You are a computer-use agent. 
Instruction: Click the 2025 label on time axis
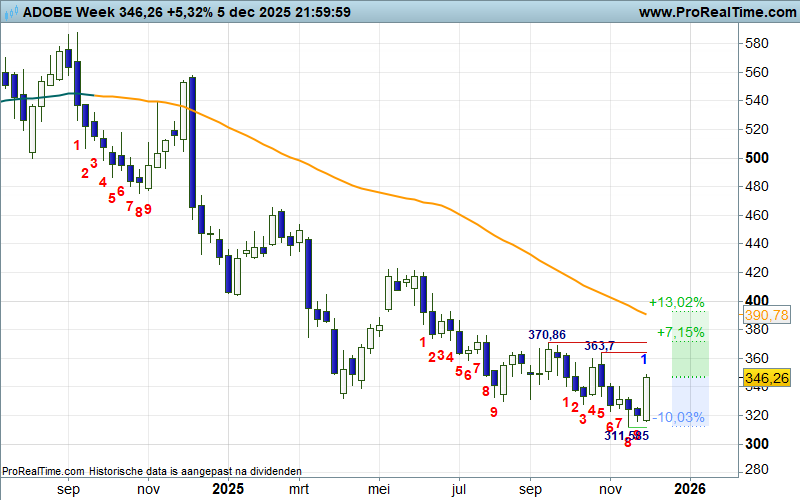tap(228, 489)
